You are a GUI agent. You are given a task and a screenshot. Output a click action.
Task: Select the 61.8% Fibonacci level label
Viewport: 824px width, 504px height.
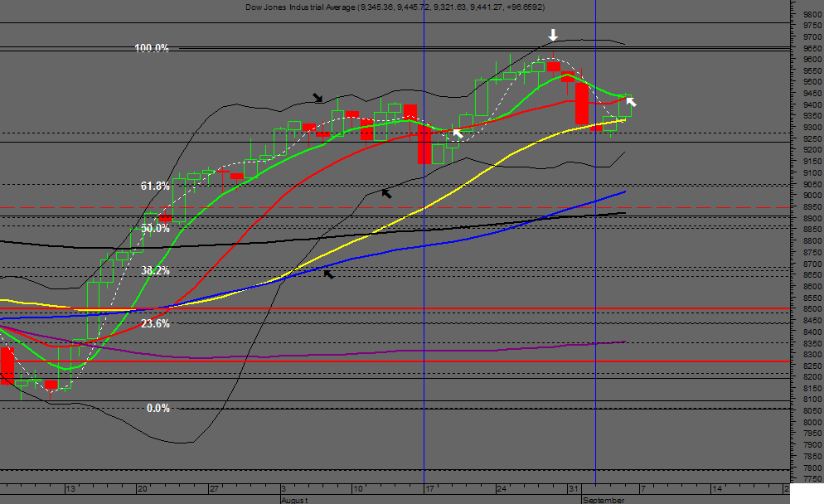155,186
